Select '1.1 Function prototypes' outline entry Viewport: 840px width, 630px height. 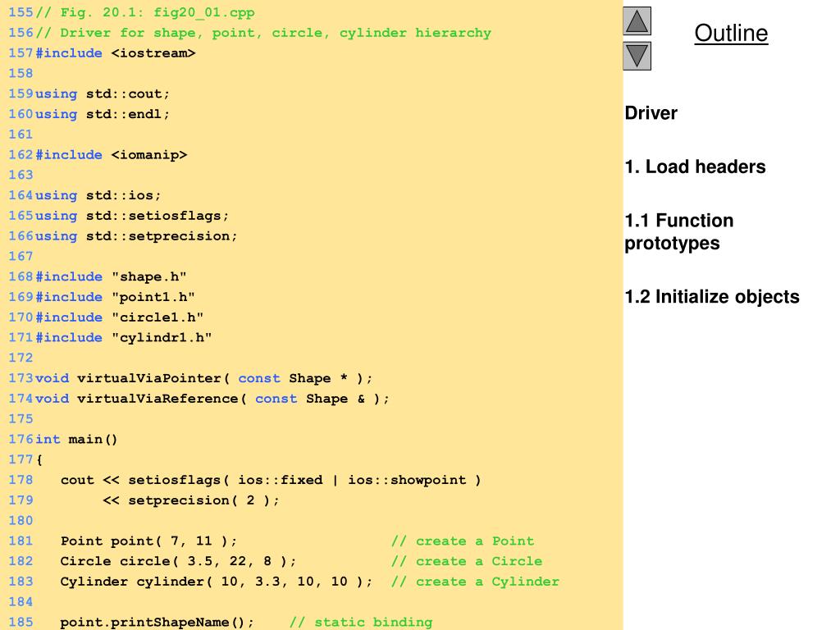[x=678, y=231]
